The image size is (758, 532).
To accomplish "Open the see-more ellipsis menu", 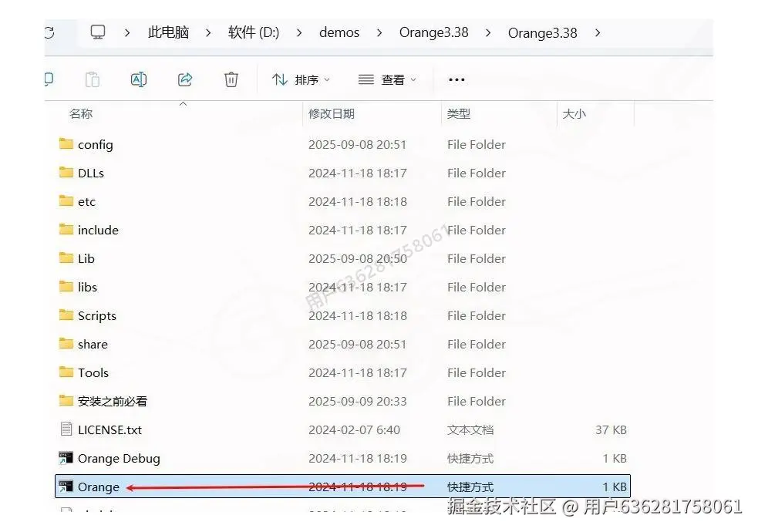I will (x=456, y=79).
